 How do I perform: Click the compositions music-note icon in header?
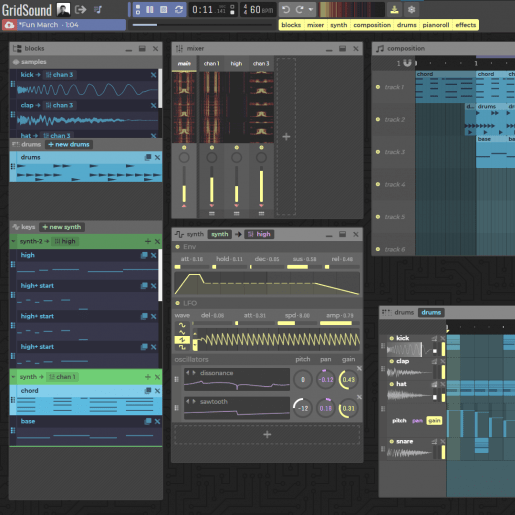coord(98,9)
